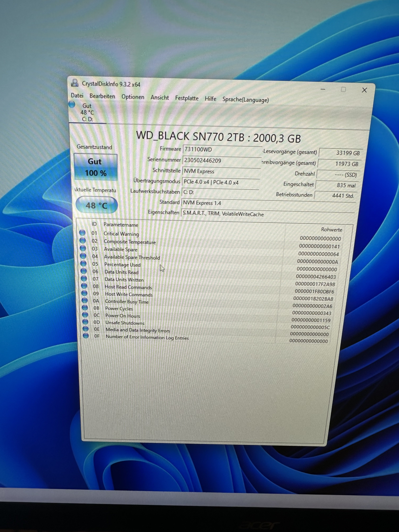
Task: Click the Gut 100 % health status button
Action: [96, 167]
